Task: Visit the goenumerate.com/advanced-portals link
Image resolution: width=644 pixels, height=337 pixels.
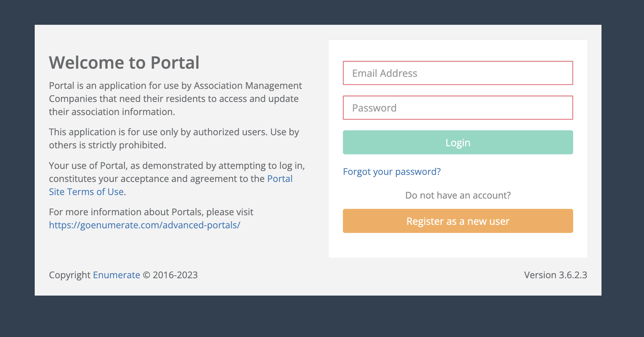Action: tap(145, 225)
